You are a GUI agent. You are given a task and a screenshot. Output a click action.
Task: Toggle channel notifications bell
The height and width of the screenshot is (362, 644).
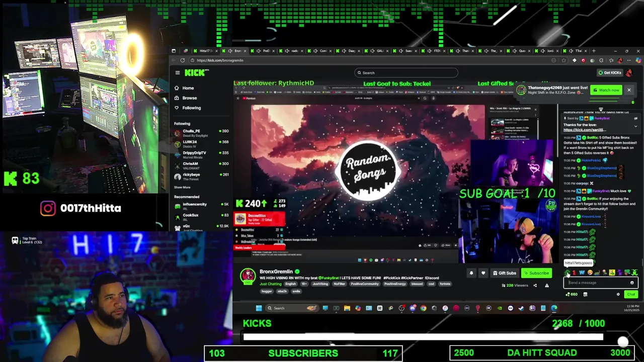[471, 273]
